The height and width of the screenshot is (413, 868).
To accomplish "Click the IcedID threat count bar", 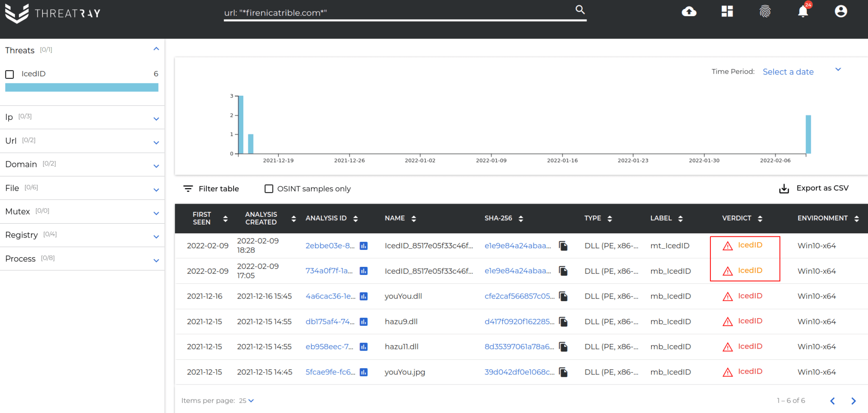I will [82, 87].
